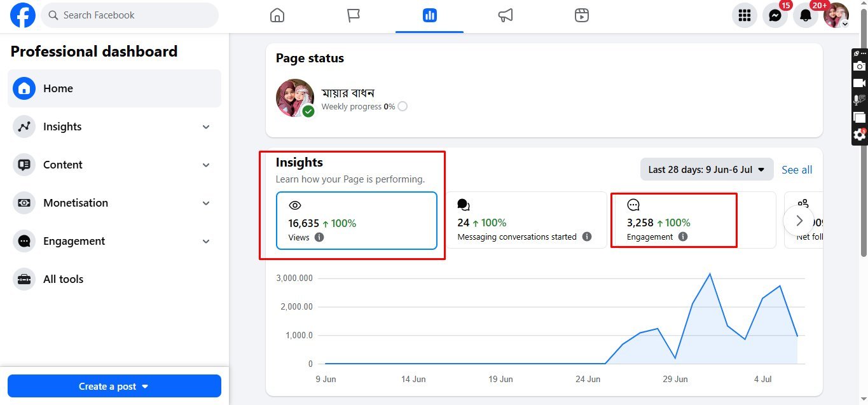
Task: Expand the Insights sidebar chevron
Action: point(206,127)
